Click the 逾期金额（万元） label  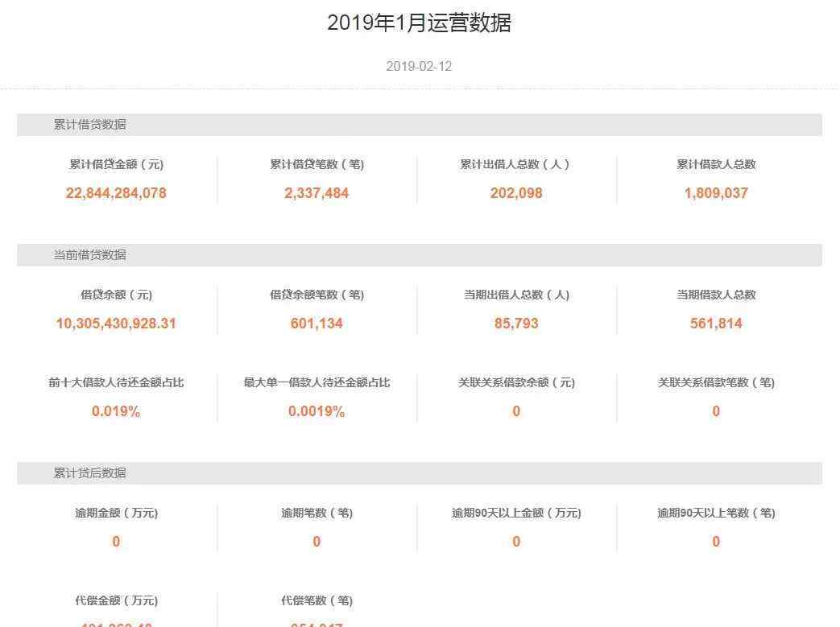coord(116,513)
